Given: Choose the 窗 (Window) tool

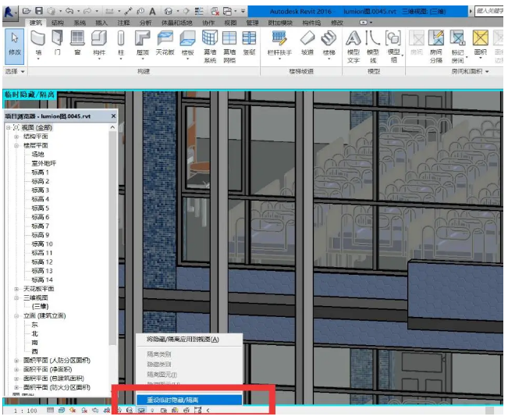Looking at the screenshot, I should 77,43.
